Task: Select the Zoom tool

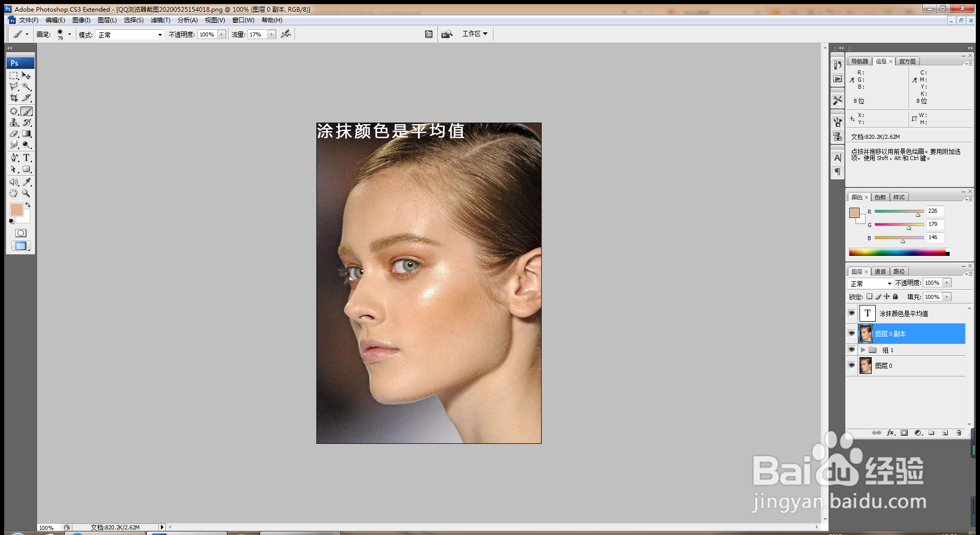Action: tap(27, 193)
